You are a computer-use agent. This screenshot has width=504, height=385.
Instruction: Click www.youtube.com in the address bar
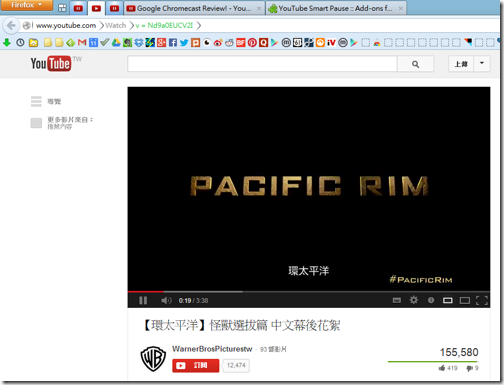pos(66,25)
